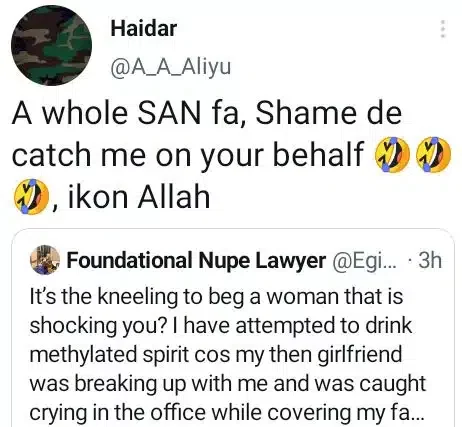Open the three-dot tweet options menu
Viewport: 462px width, 427px height.
[x=443, y=29]
